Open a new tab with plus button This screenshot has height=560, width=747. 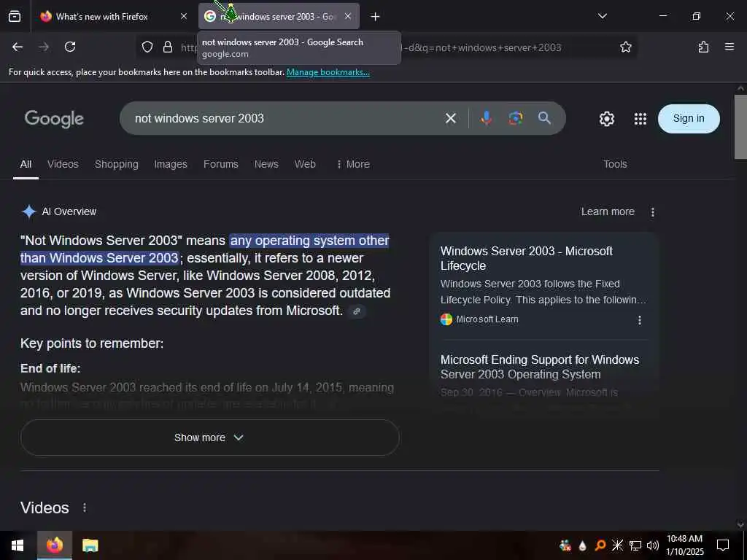pos(376,17)
